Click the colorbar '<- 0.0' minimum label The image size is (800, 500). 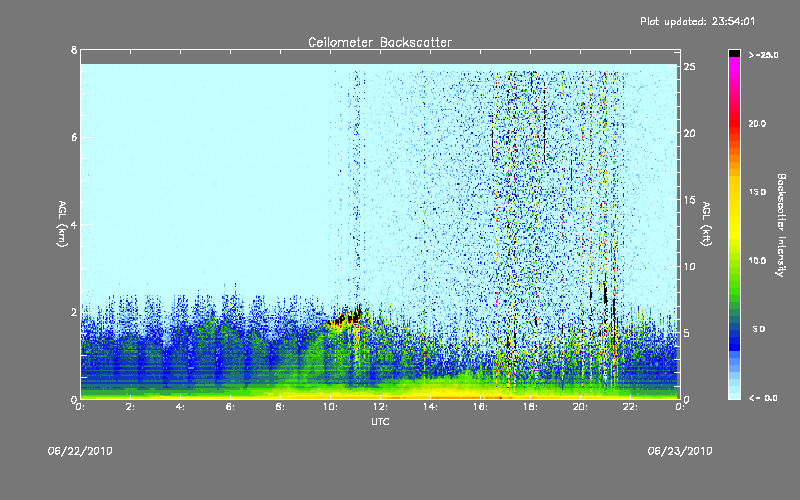point(763,398)
